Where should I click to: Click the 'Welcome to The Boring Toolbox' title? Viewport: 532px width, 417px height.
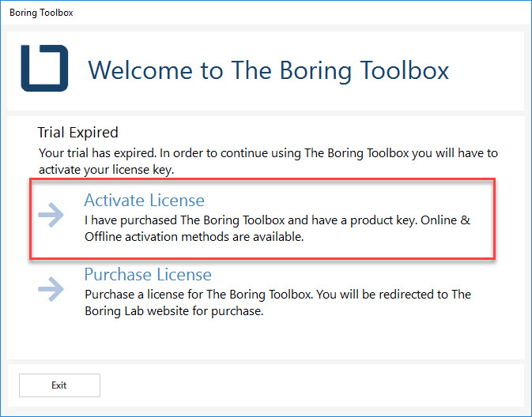click(269, 70)
